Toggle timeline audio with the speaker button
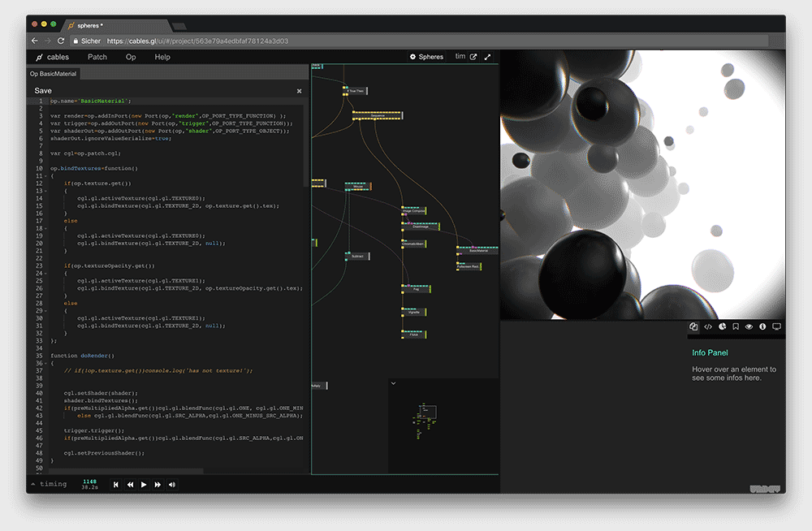This screenshot has height=531, width=812. click(172, 485)
